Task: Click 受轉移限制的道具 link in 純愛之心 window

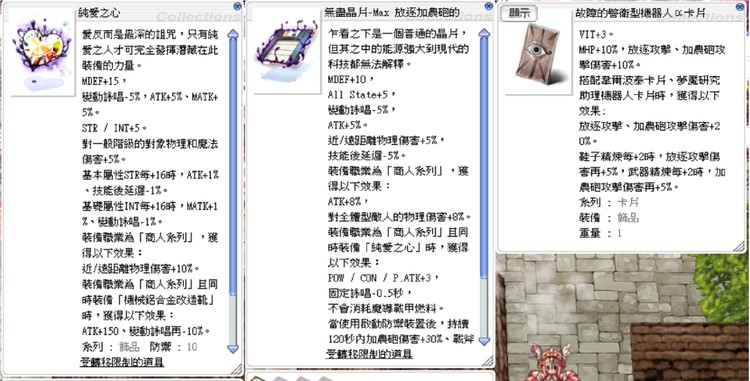Action: point(121,362)
